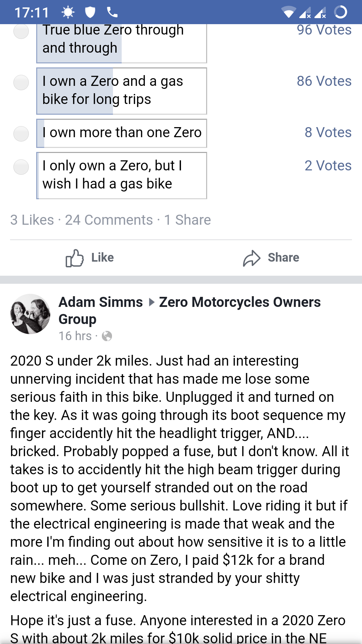Open the 96 Votes voter list
This screenshot has height=644, width=362.
[x=324, y=30]
